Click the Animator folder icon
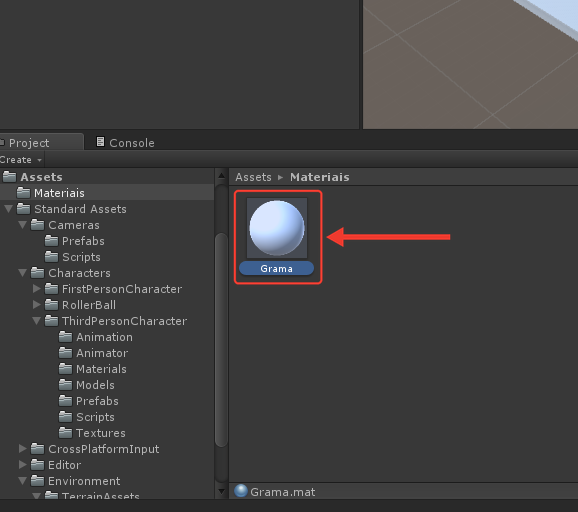Image resolution: width=578 pixels, height=512 pixels. [65, 352]
